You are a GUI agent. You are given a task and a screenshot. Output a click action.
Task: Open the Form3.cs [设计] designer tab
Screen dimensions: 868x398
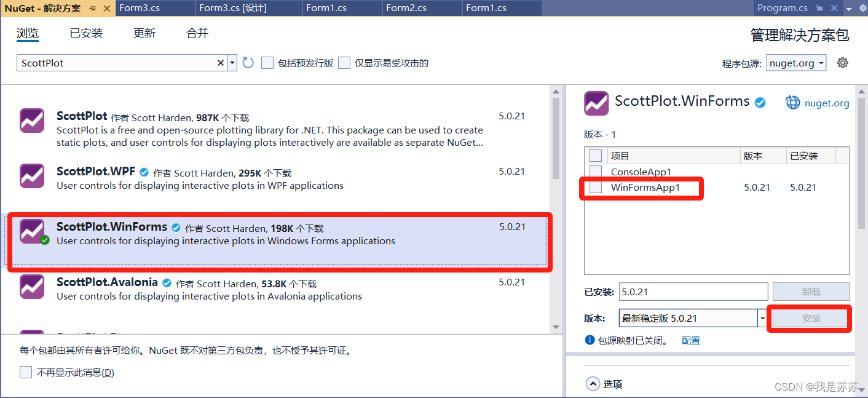tap(232, 8)
